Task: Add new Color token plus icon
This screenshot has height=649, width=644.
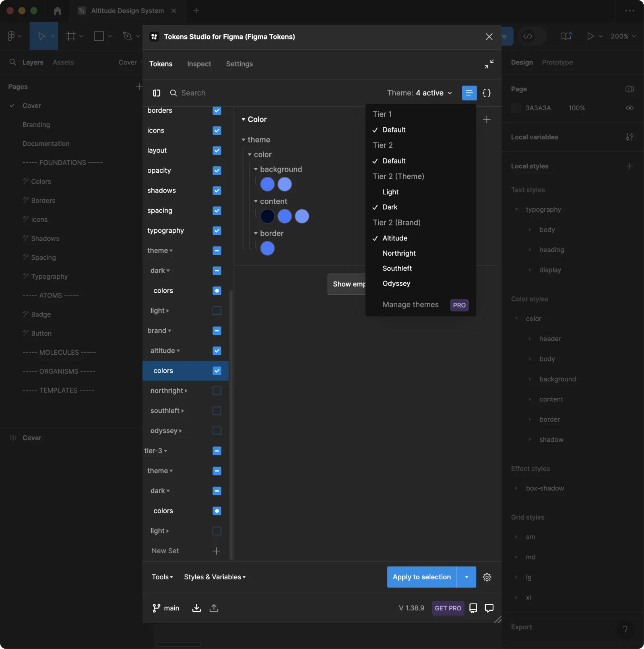Action: click(487, 120)
